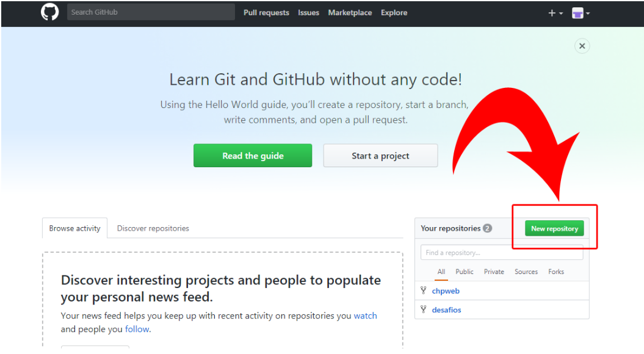Focus the Search GitHub field
Viewport: 644px width, 354px height.
(x=151, y=12)
